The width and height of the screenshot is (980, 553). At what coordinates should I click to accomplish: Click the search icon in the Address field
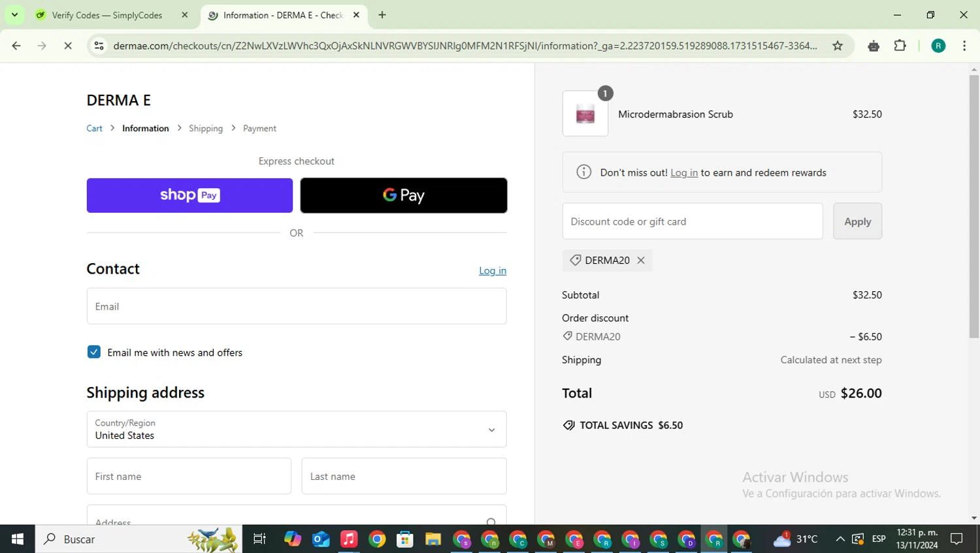tap(491, 521)
